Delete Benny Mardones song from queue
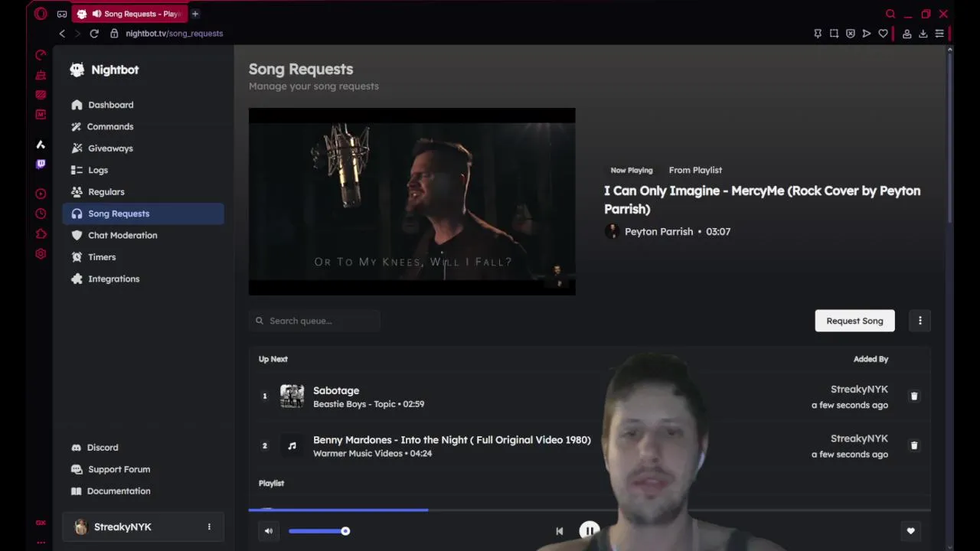Image resolution: width=980 pixels, height=551 pixels. click(x=913, y=445)
